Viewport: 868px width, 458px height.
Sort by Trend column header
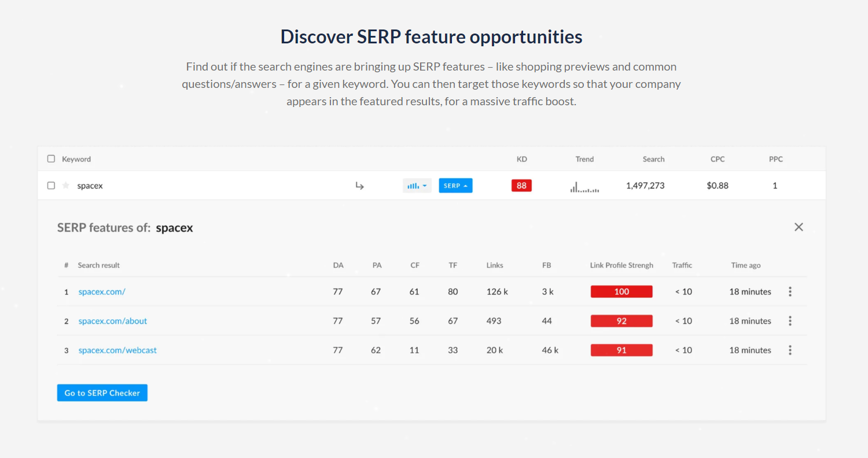584,159
